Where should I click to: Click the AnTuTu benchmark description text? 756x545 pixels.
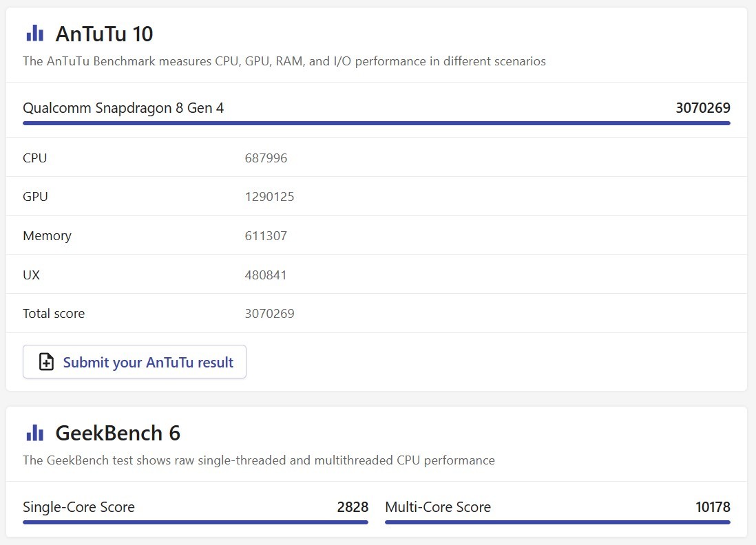click(284, 61)
